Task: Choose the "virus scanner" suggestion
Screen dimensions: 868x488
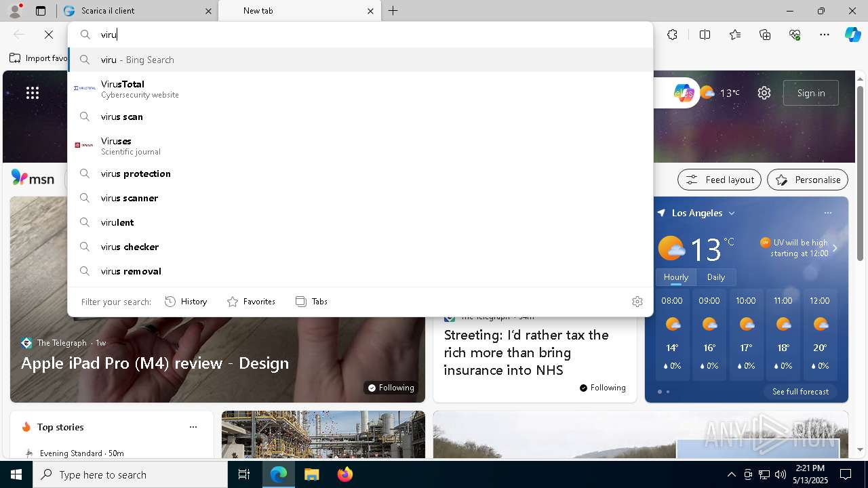Action: pos(360,198)
